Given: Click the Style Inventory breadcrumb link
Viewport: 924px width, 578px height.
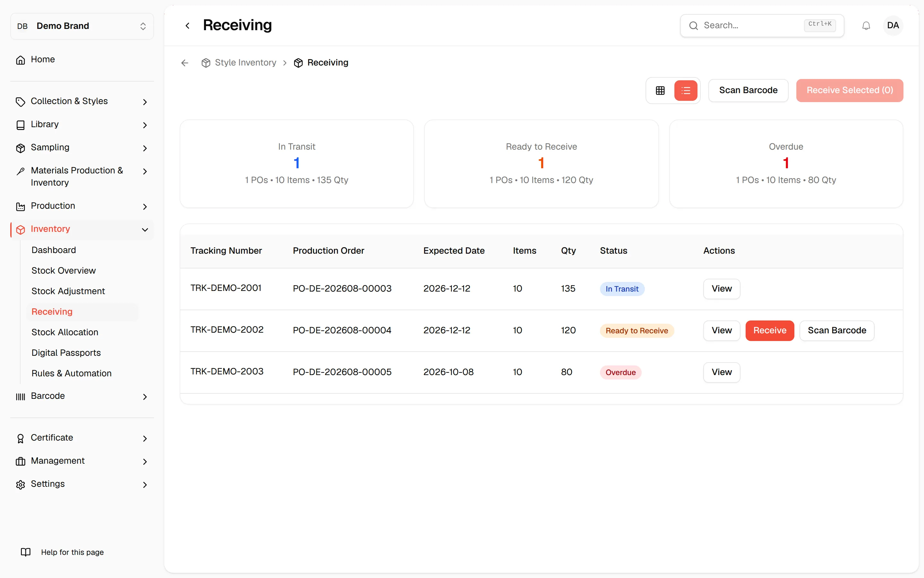Looking at the screenshot, I should [245, 63].
